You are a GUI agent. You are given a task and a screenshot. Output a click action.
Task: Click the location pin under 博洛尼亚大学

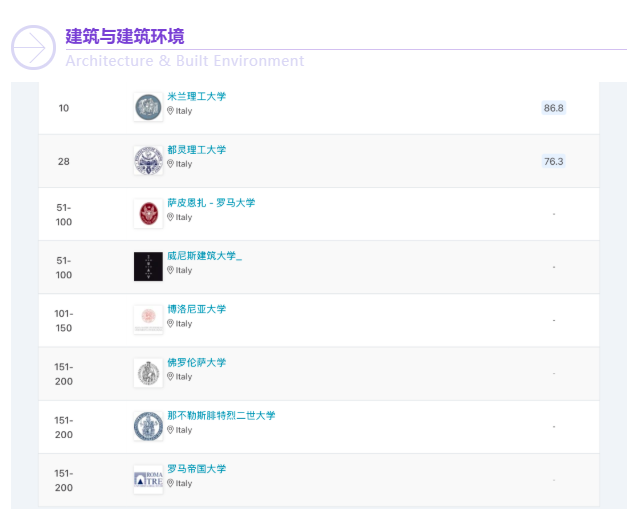(171, 323)
